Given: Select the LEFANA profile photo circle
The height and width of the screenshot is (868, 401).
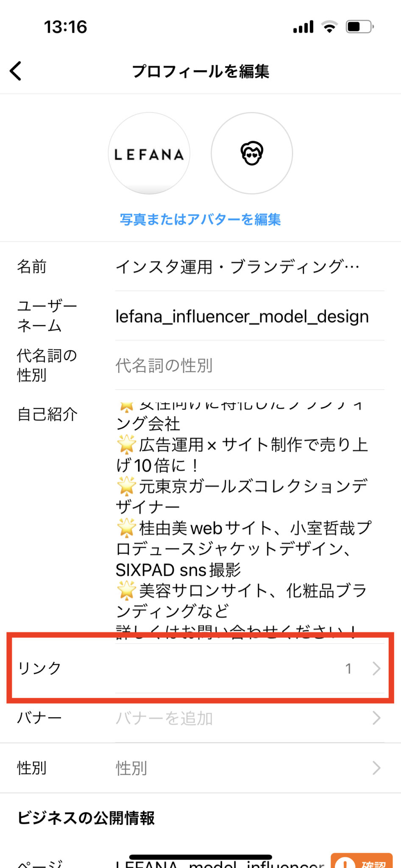Looking at the screenshot, I should tap(149, 154).
